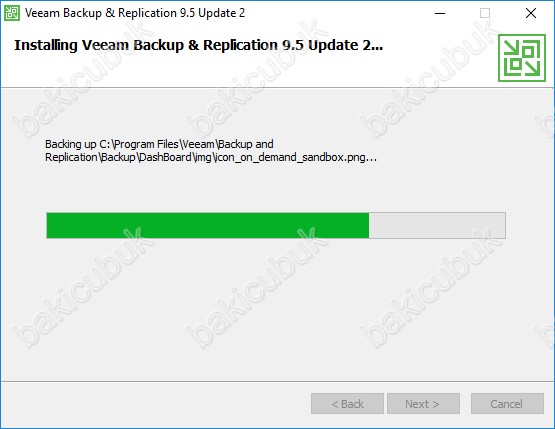Click the green filled part of progress bar
Image resolution: width=555 pixels, height=429 pixels.
[208, 225]
